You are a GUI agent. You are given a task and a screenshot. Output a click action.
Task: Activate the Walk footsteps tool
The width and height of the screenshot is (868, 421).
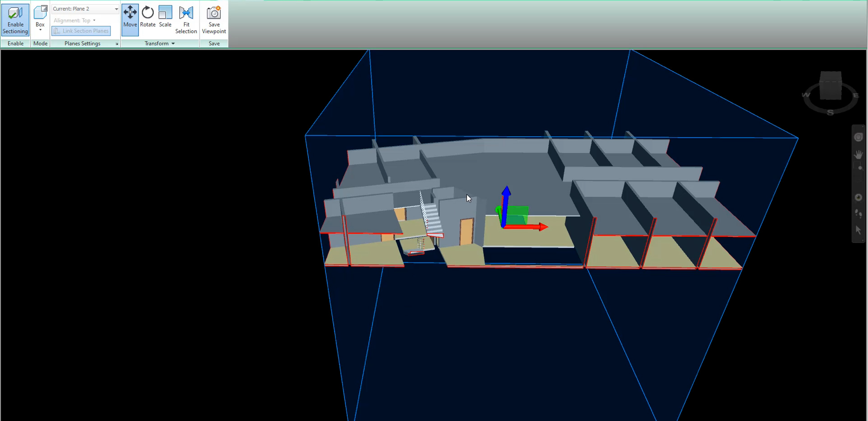click(858, 214)
